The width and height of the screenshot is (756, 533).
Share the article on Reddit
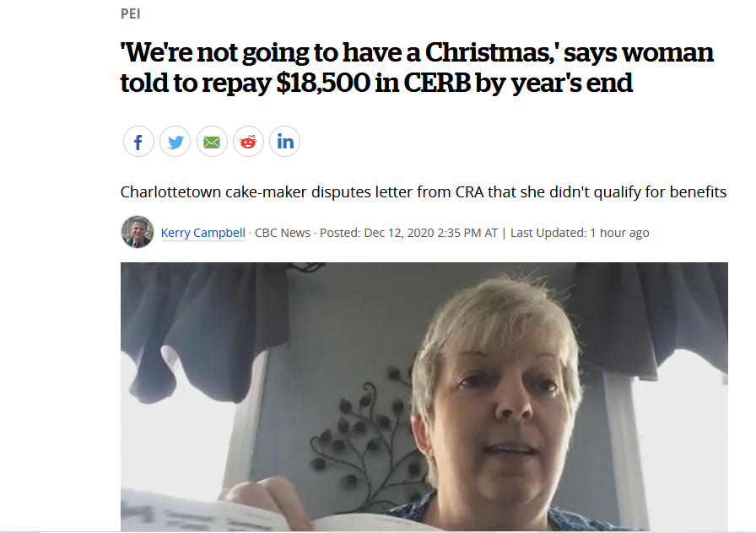[x=248, y=142]
